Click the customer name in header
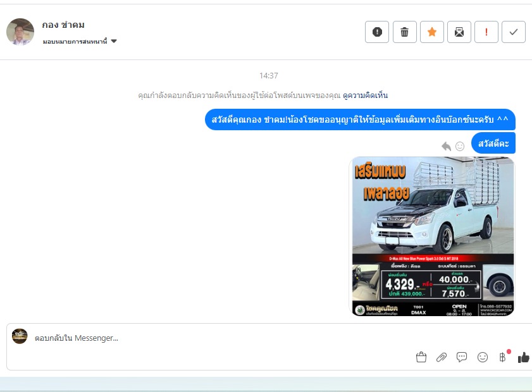Viewport: 532px width, 392px height. tap(63, 25)
